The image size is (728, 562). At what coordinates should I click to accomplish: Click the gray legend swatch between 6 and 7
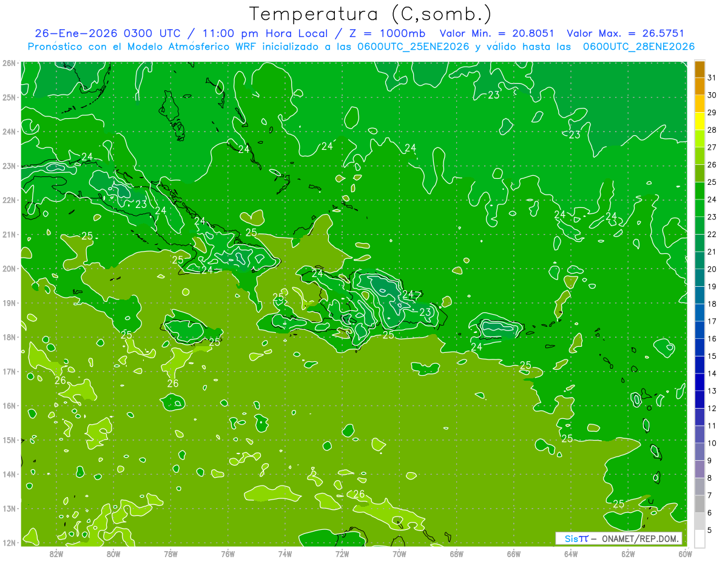699,504
